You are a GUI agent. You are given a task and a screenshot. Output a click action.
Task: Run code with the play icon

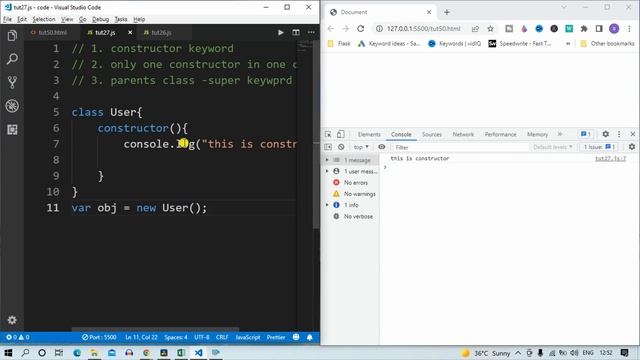(x=281, y=33)
